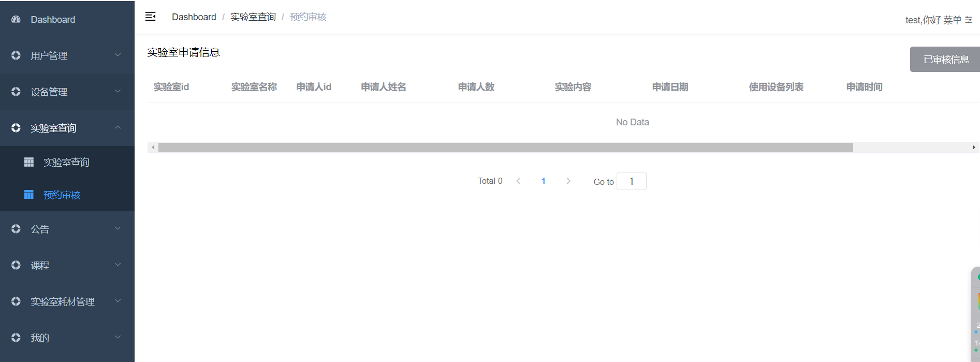Click the table icon beside 实验室查询 submenu

(29, 162)
